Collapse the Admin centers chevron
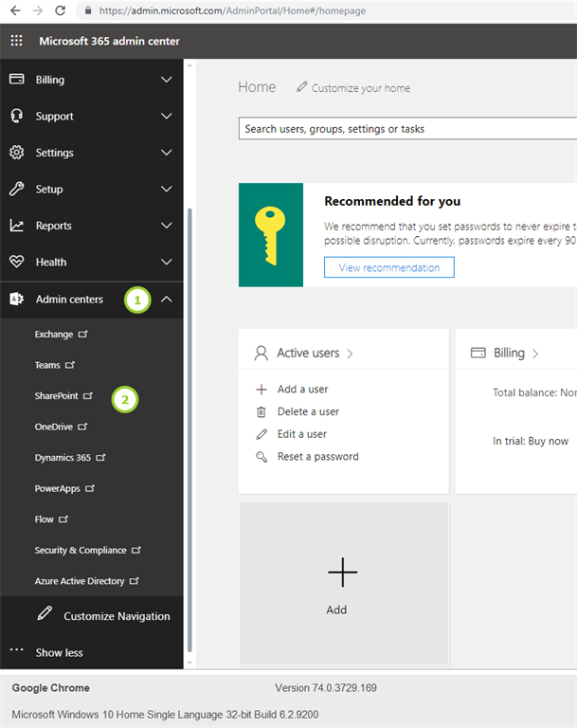Viewport: 577px width, 728px height. pos(166,300)
